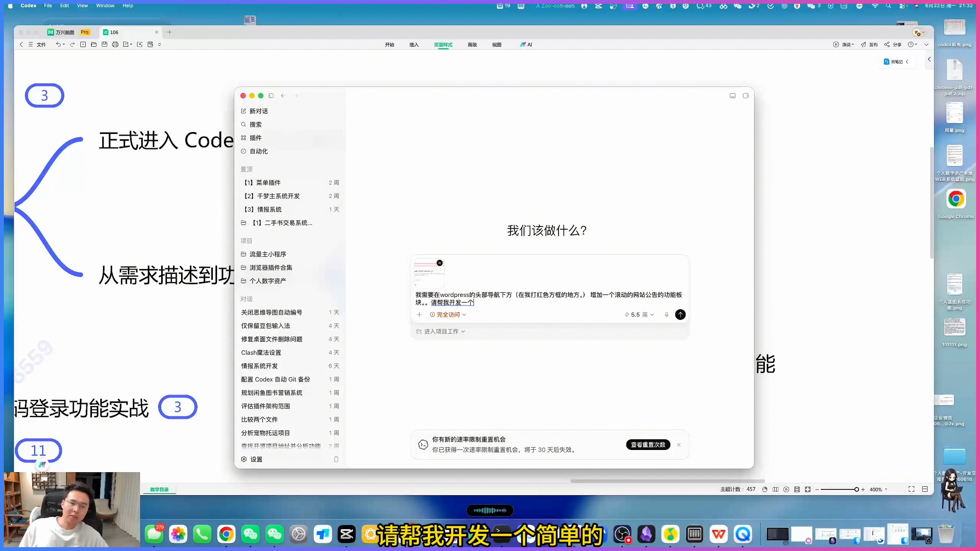The width and height of the screenshot is (980, 551).
Task: Redo with the mind map toolbar arrow
Action: point(72,44)
